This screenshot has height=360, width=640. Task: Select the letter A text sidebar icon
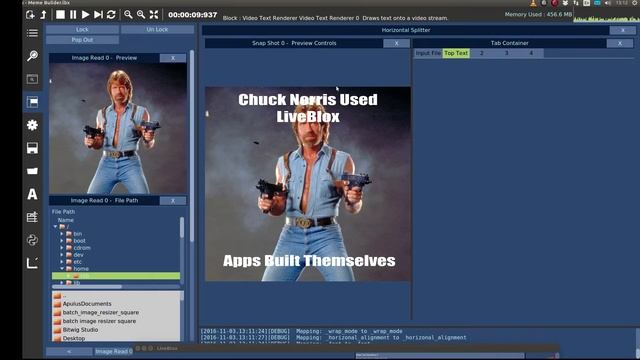tap(32, 194)
